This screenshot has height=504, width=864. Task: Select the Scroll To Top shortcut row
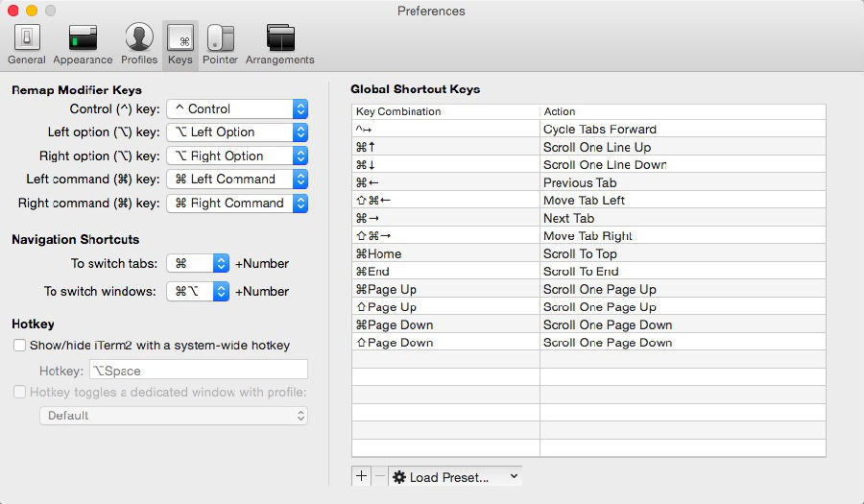[588, 253]
